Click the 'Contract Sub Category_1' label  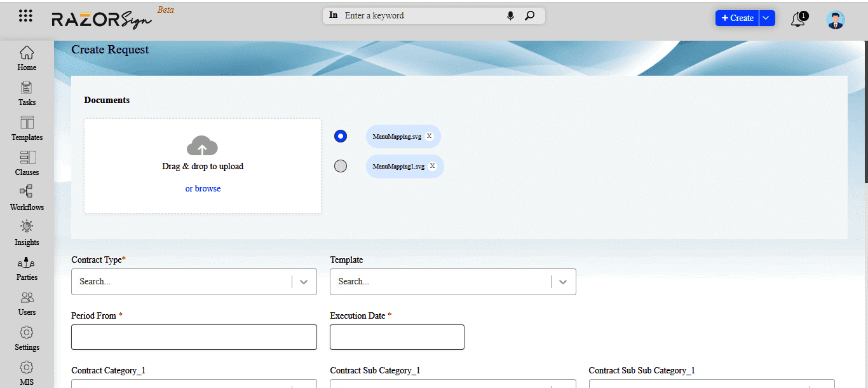(375, 370)
